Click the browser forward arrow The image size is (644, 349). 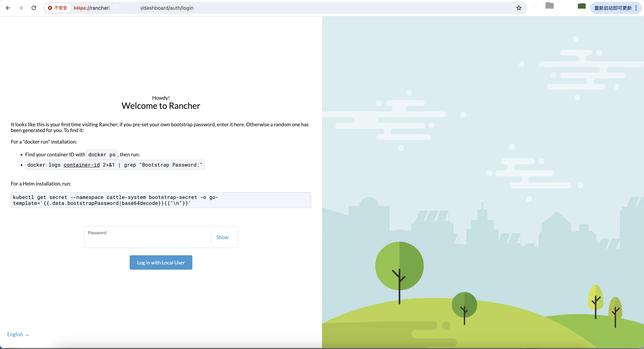click(21, 8)
